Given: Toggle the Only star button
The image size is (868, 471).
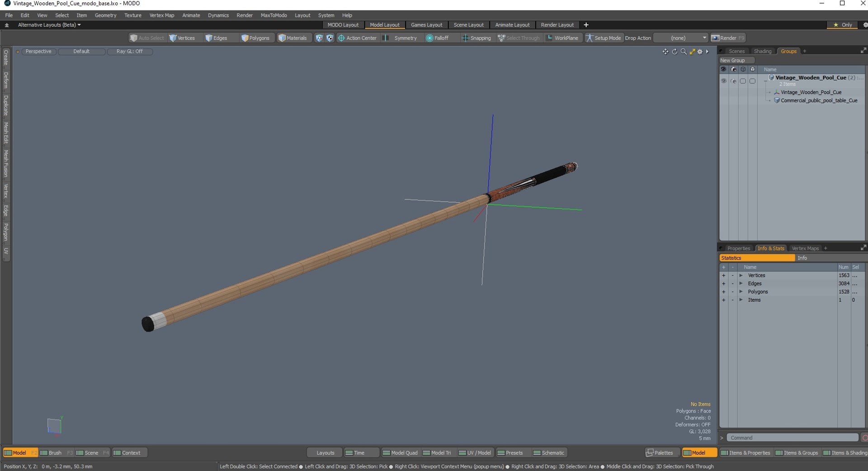Looking at the screenshot, I should click(842, 25).
